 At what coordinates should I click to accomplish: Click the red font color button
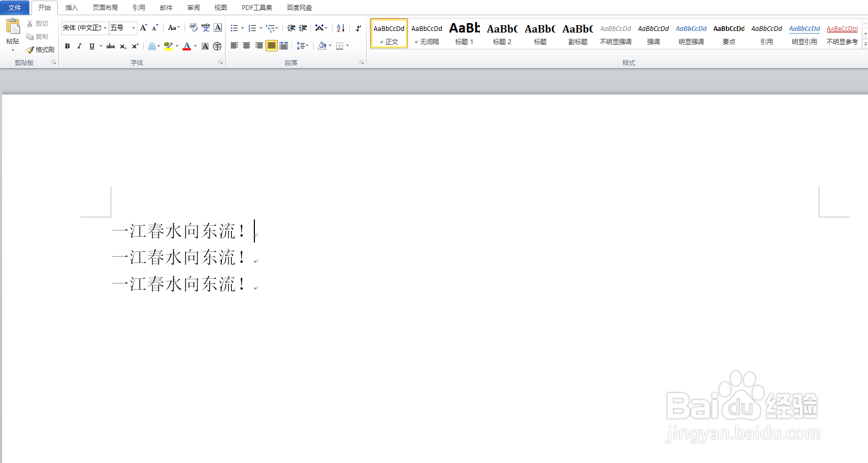click(187, 46)
